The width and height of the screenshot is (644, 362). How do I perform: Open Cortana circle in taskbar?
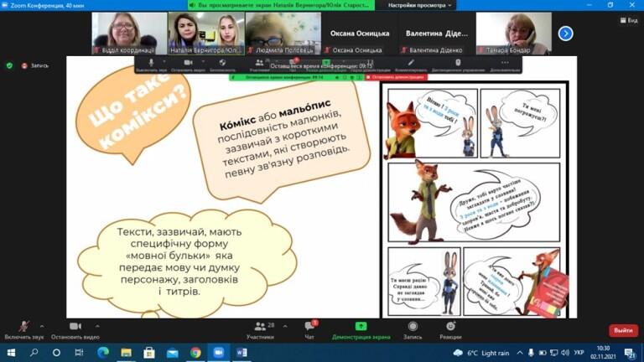(x=57, y=353)
